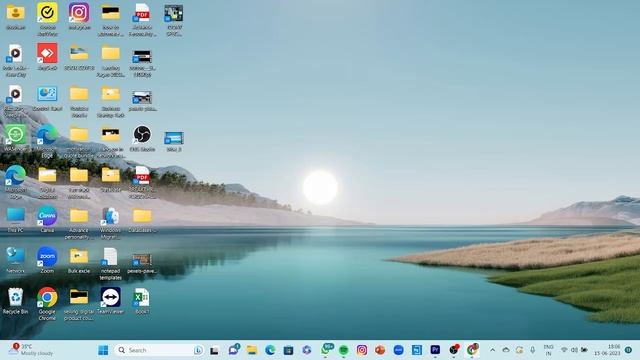Click the Bing icon in the search box

(x=198, y=350)
